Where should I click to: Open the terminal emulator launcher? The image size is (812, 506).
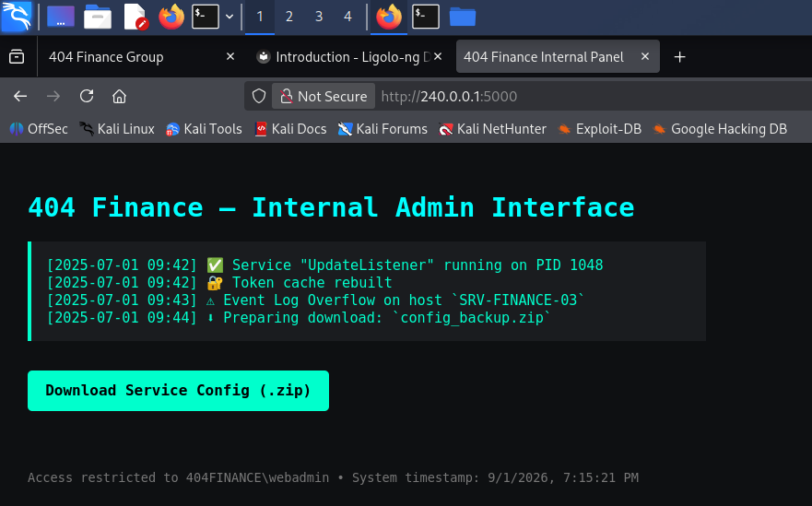click(x=206, y=17)
